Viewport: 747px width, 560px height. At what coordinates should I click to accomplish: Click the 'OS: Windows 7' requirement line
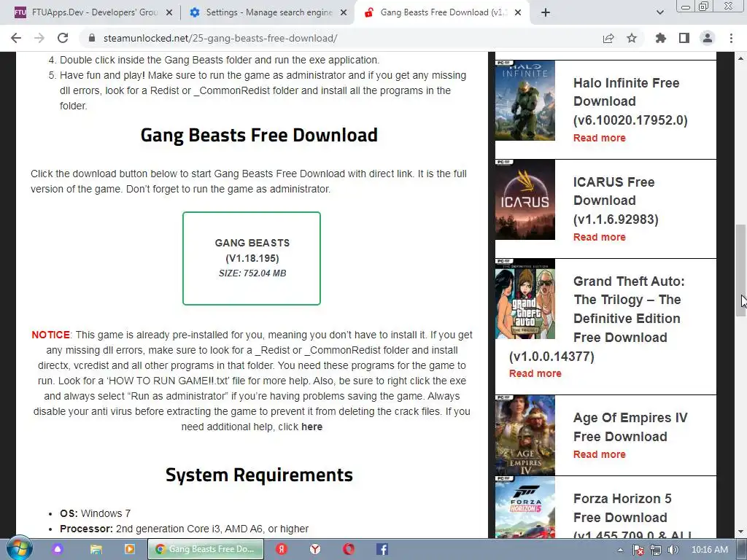coord(95,513)
